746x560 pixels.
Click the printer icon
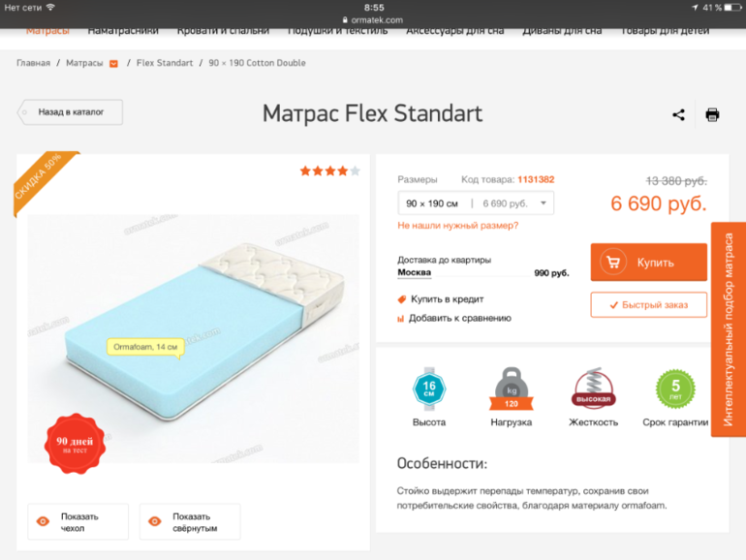click(712, 114)
